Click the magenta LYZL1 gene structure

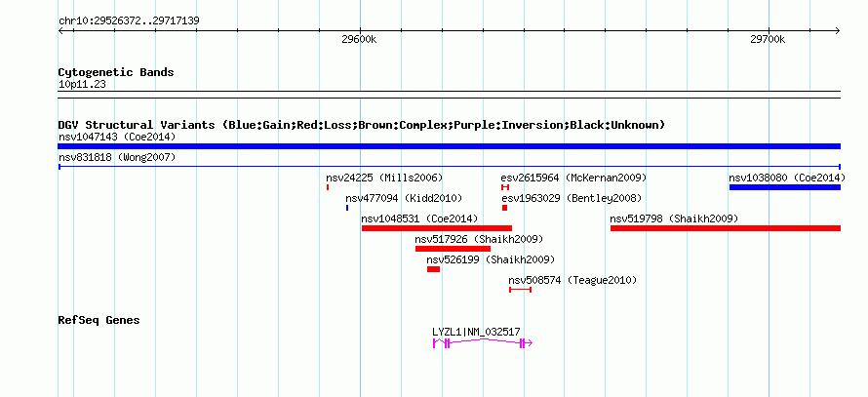482,343
